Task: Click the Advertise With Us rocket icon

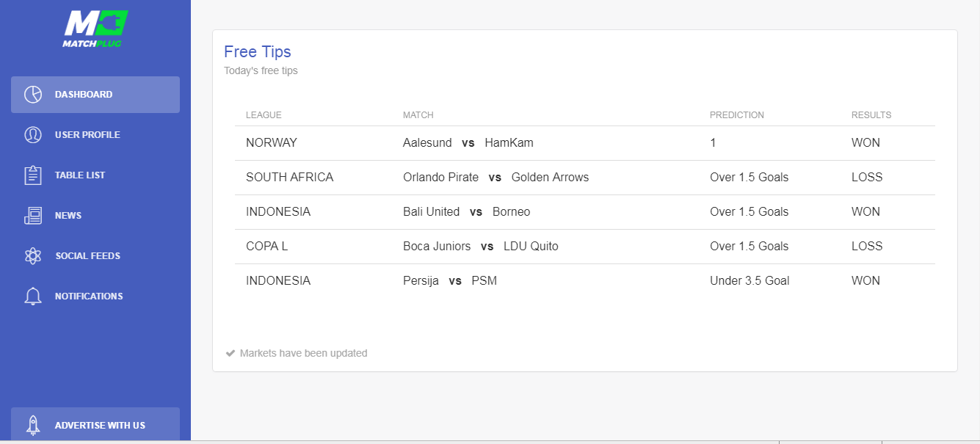Action: pos(32,426)
